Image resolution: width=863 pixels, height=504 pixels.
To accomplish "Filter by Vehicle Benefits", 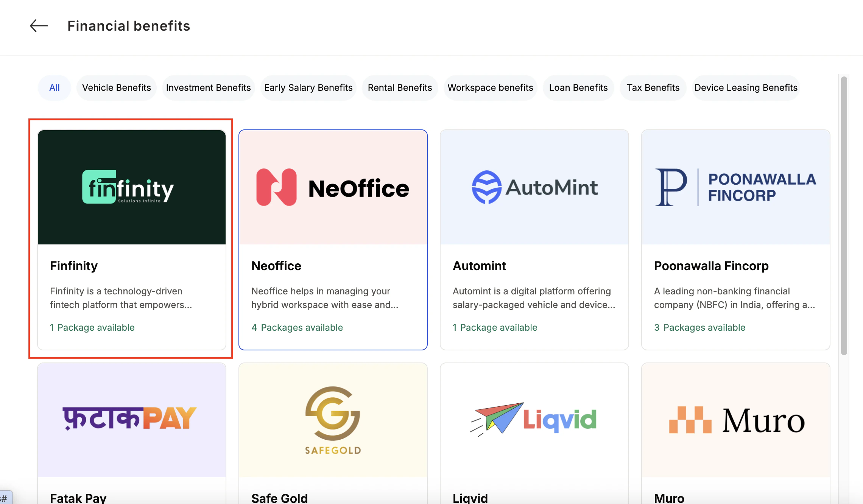I will [117, 88].
